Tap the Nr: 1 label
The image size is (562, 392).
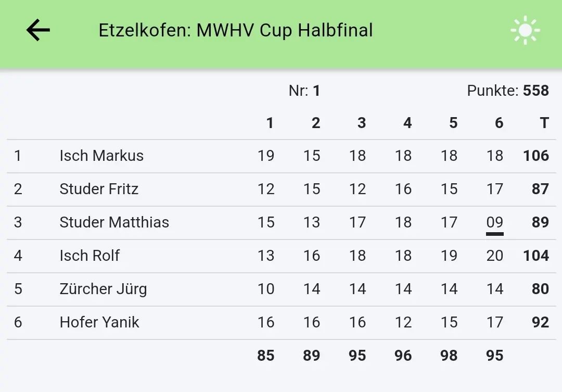(x=304, y=91)
